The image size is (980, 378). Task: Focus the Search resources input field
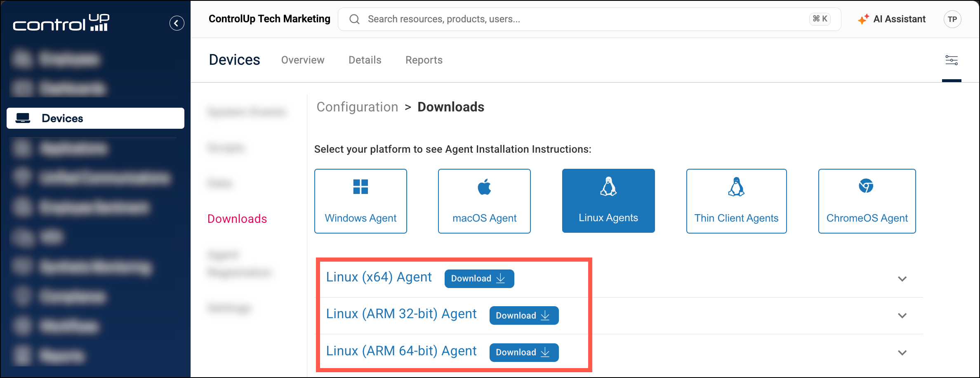(x=589, y=19)
